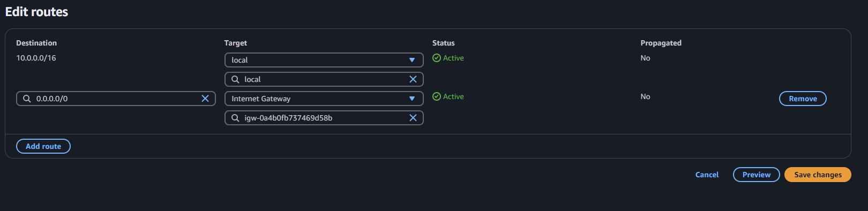Clear the local target search field

click(413, 79)
